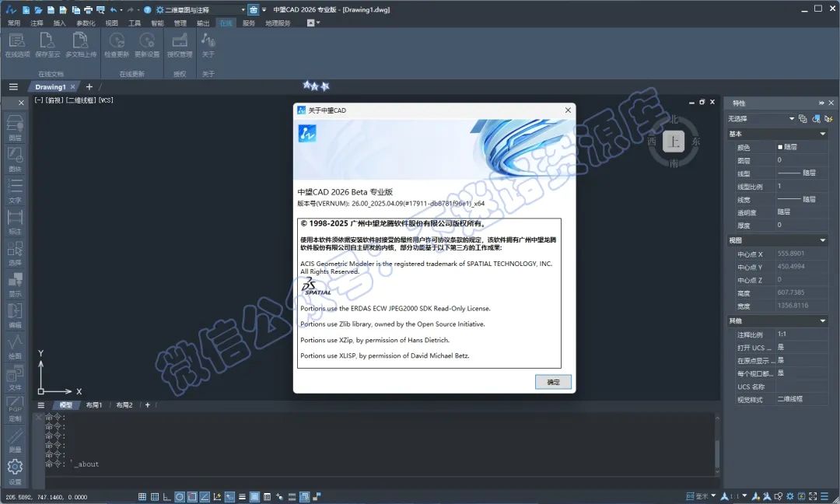Click the toolbox icon beside workspace selector

[254, 9]
